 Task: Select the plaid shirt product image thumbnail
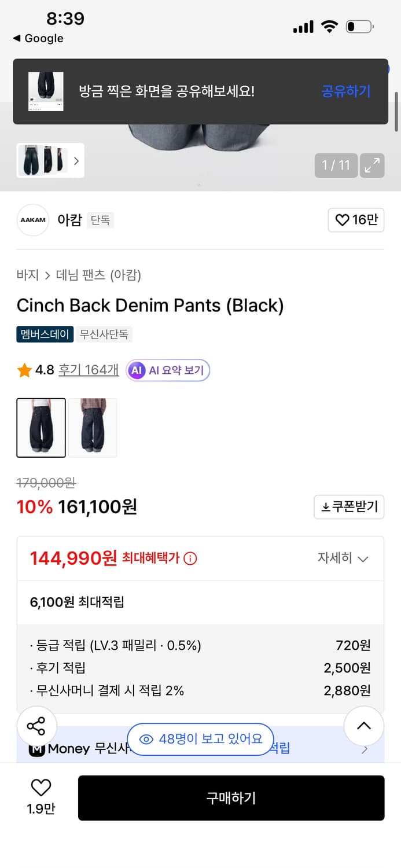pyautogui.click(x=93, y=428)
